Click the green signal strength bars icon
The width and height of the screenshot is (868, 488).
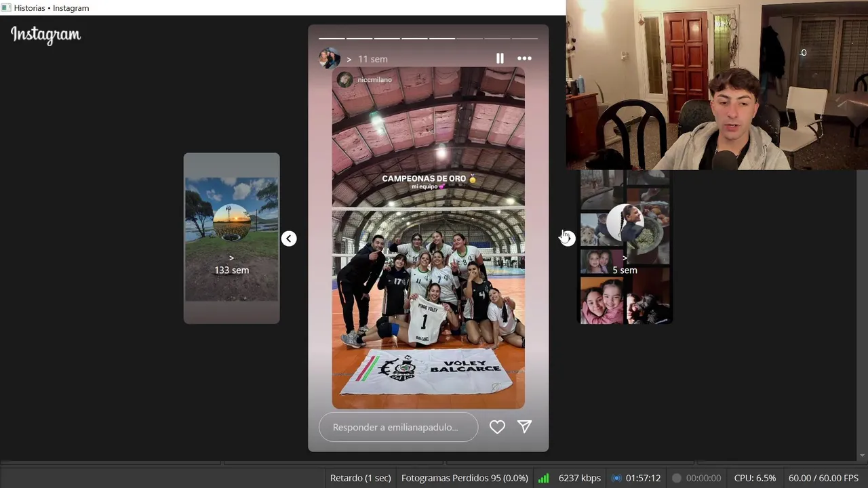(543, 478)
